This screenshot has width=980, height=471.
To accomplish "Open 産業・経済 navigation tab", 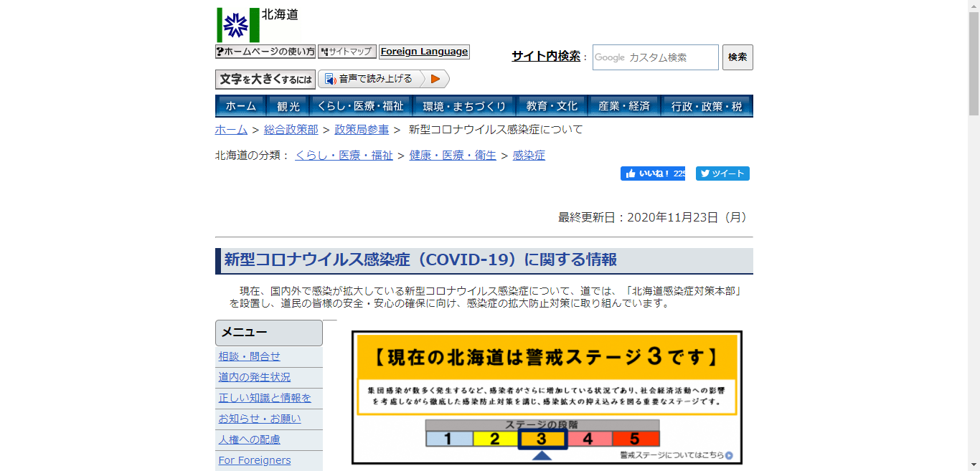I will (x=624, y=106).
